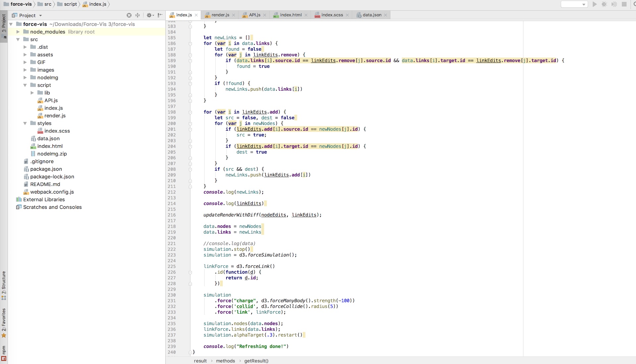The height and width of the screenshot is (364, 636).
Task: Switch to the API.js tab
Action: pyautogui.click(x=254, y=15)
